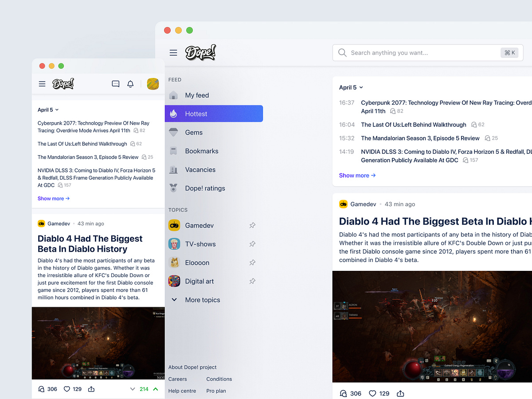The width and height of the screenshot is (532, 399).
Task: Click the Dope! logo in the header
Action: pyautogui.click(x=200, y=52)
